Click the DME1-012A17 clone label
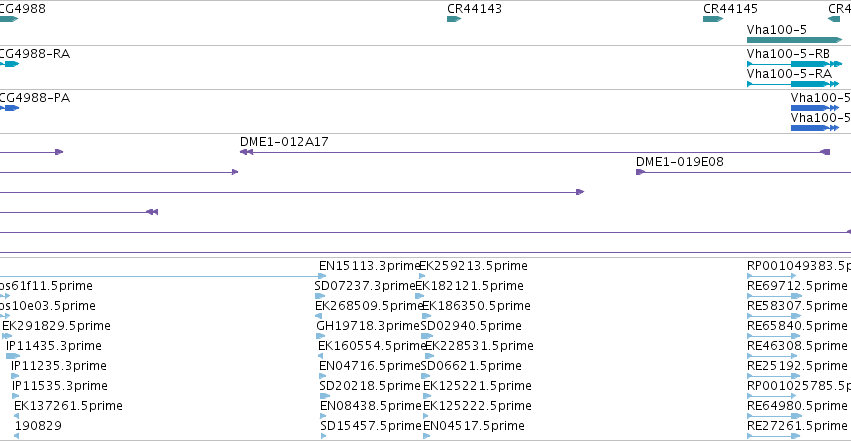Image resolution: width=851 pixels, height=441 pixels. 284,142
